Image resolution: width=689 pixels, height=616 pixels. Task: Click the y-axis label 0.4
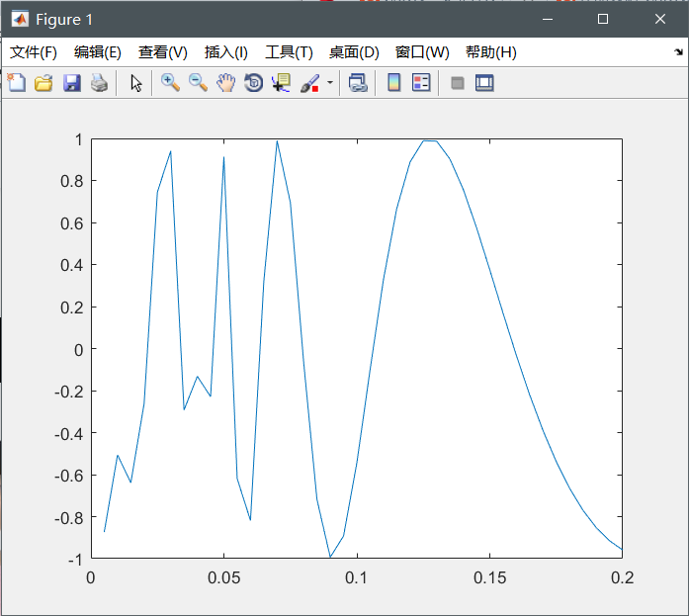pos(71,265)
